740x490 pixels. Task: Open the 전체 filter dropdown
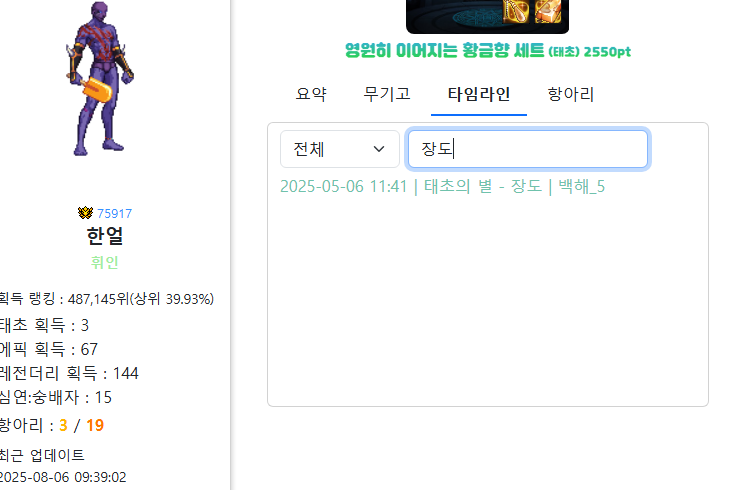click(340, 149)
